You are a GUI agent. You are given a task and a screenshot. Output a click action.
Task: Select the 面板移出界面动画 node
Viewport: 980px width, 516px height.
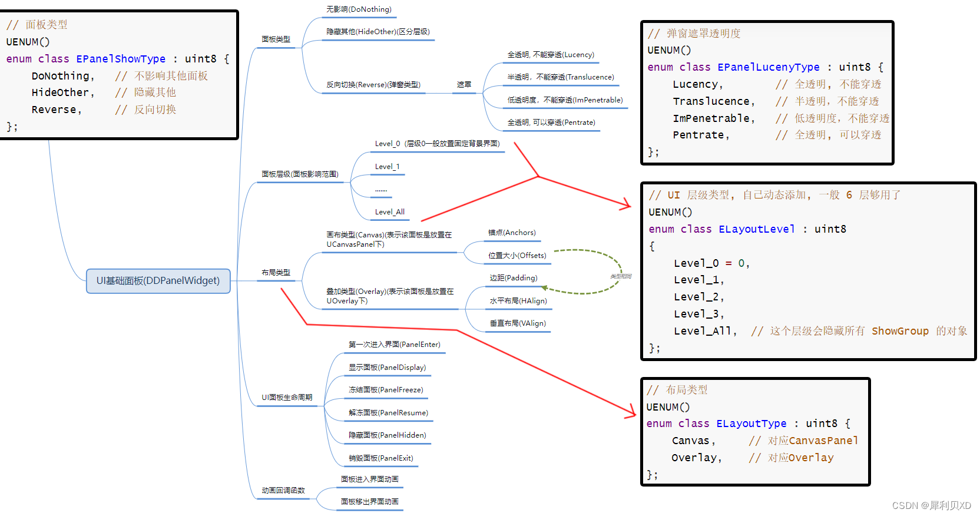[369, 502]
